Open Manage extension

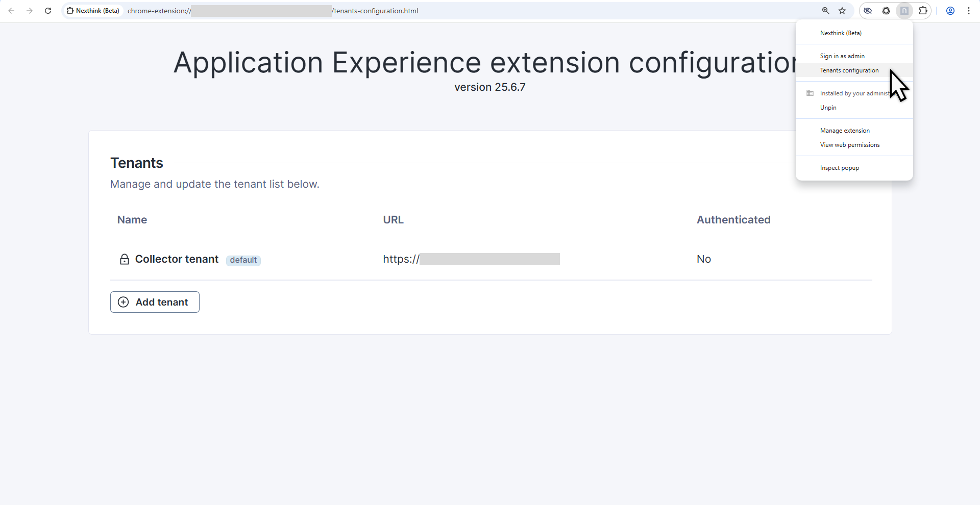[x=845, y=131]
